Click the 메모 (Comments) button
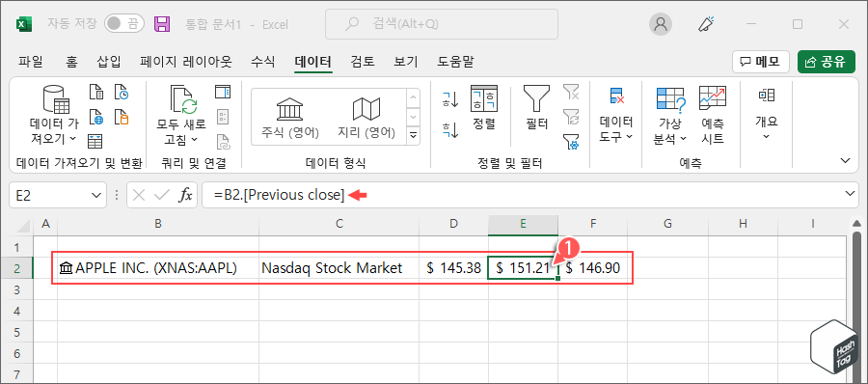 click(760, 62)
